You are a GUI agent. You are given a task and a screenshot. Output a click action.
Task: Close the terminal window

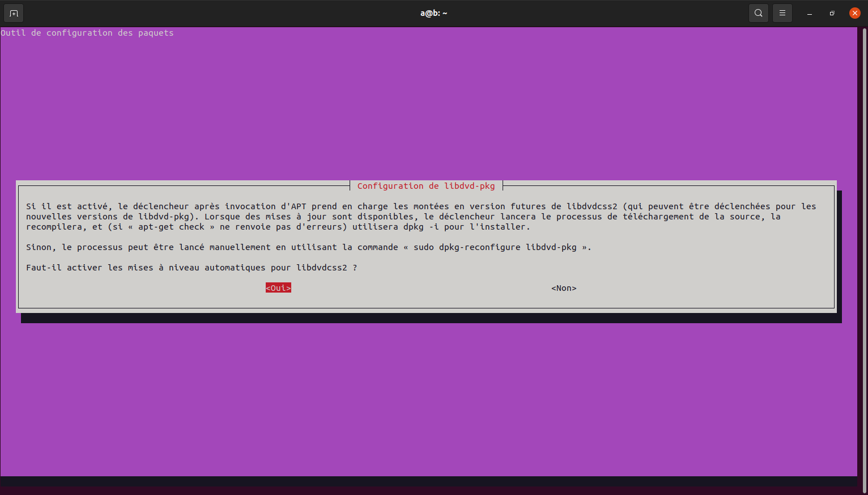click(854, 13)
